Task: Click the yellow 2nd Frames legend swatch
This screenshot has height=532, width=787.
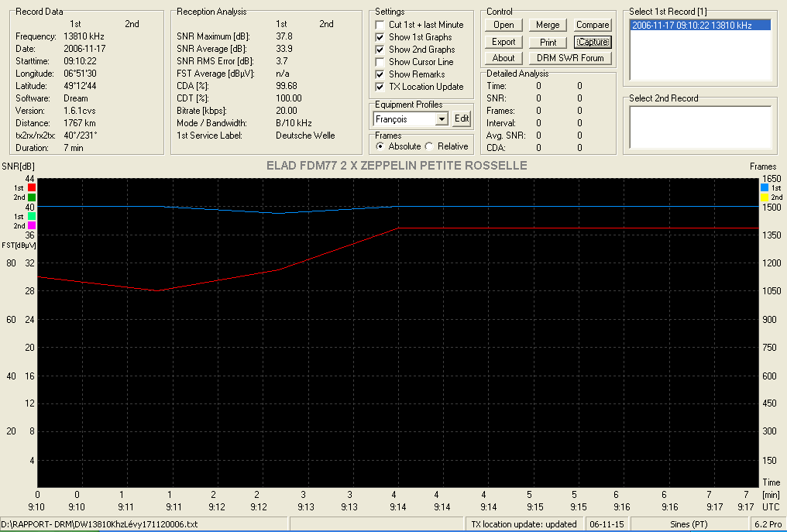Action: click(765, 197)
